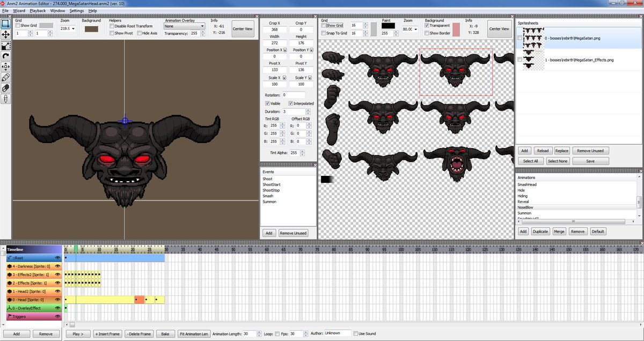The width and height of the screenshot is (644, 341).
Task: Open the black Paint color swatch
Action: pyautogui.click(x=389, y=25)
